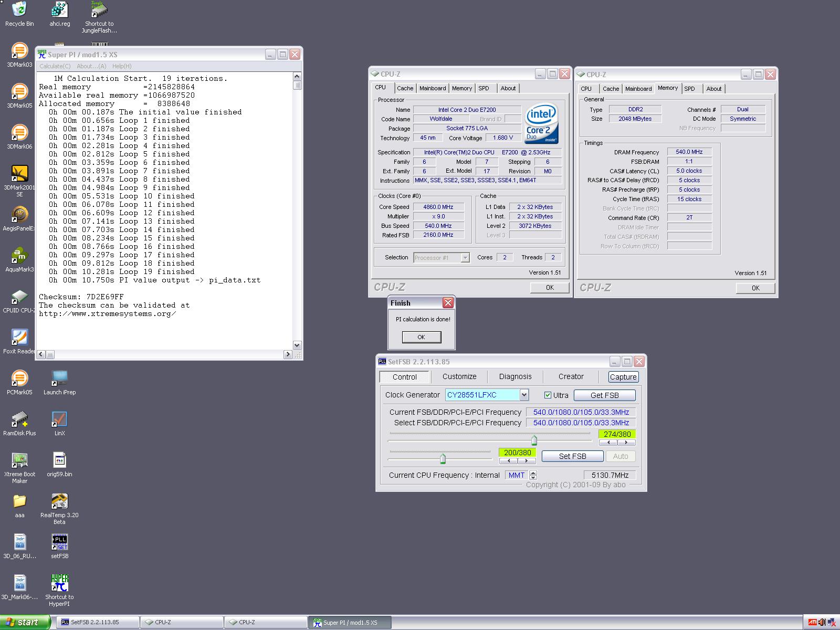The height and width of the screenshot is (630, 840).
Task: Click the Capture button in SetFSB
Action: 623,377
